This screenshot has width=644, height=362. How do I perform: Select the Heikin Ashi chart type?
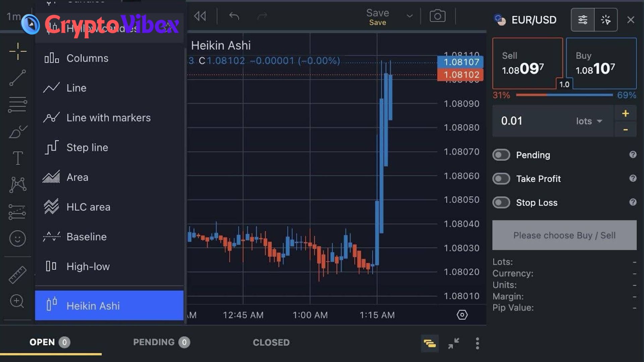93,305
